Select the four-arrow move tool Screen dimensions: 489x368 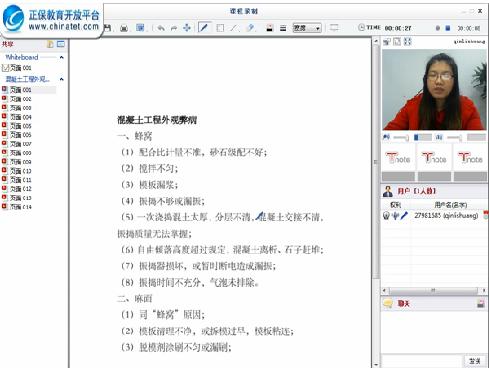point(187,28)
